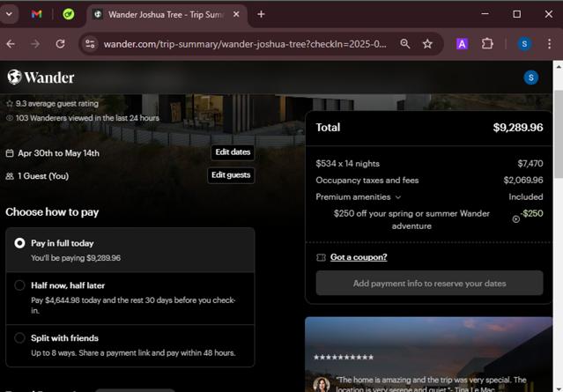Click the Edit dates button
563x392 pixels.
coord(233,152)
